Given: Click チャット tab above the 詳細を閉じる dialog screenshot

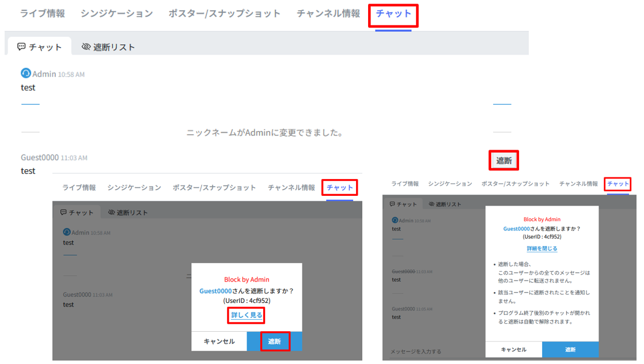Looking at the screenshot, I should [618, 184].
